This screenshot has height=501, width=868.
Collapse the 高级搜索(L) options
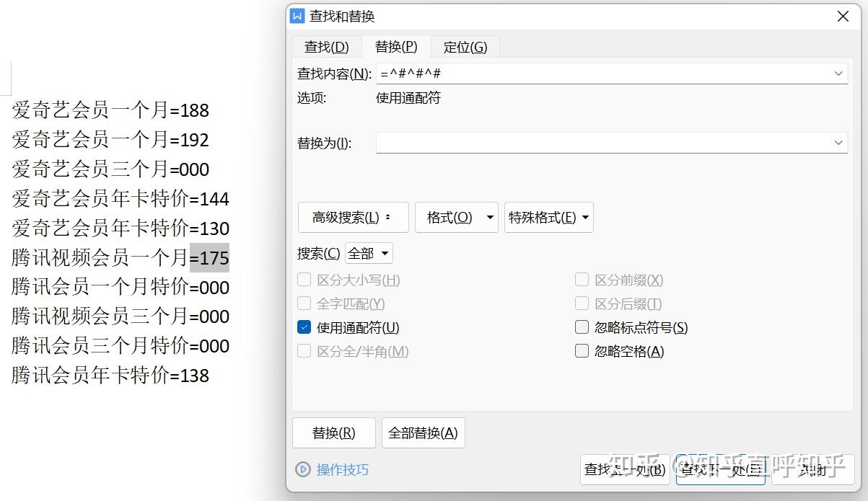click(354, 217)
